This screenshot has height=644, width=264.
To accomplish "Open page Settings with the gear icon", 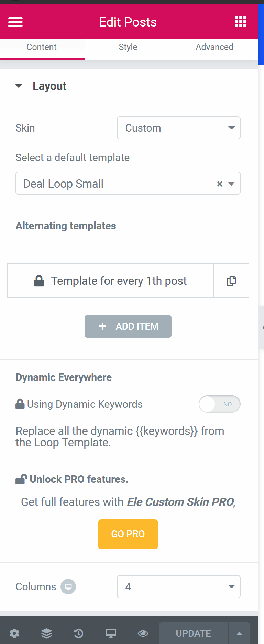I will click(14, 633).
